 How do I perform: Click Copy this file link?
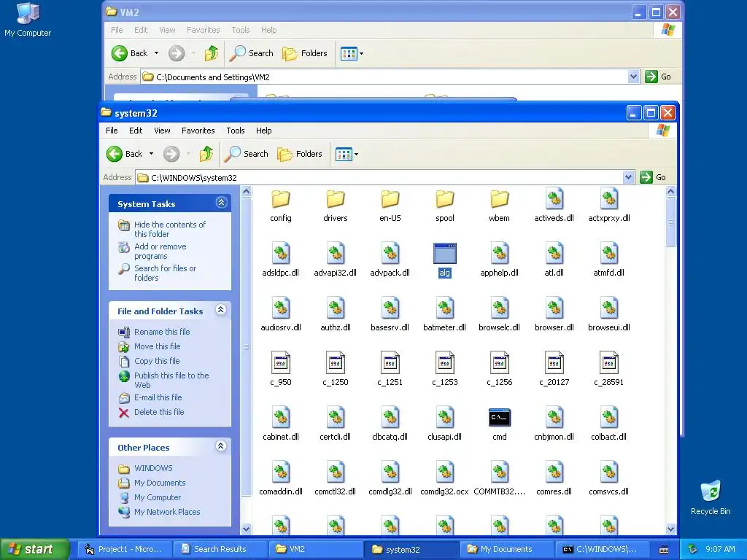pos(157,361)
